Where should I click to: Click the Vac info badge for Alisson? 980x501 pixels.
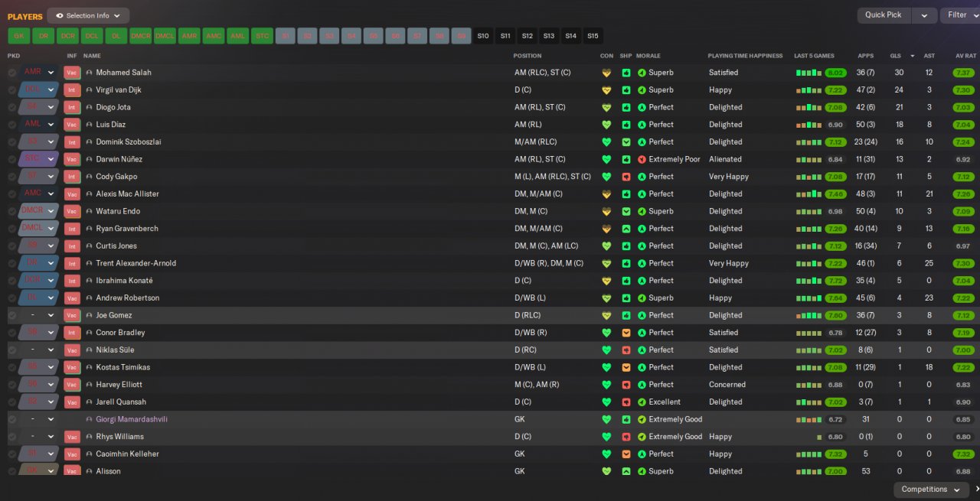coord(72,471)
